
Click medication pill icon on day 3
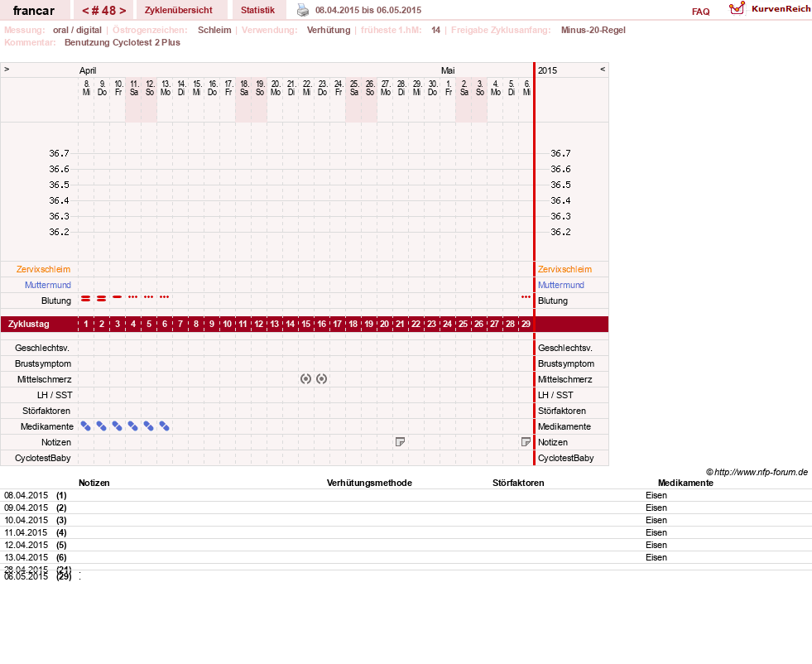tap(117, 426)
